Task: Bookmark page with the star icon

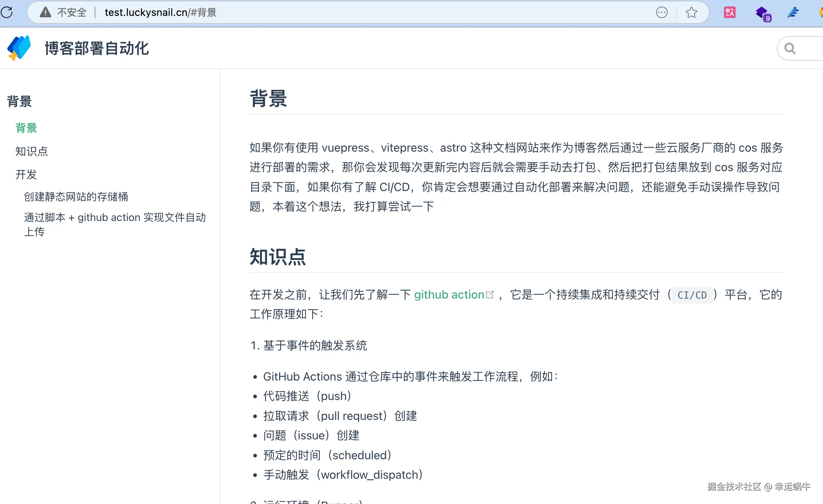Action: coord(691,12)
